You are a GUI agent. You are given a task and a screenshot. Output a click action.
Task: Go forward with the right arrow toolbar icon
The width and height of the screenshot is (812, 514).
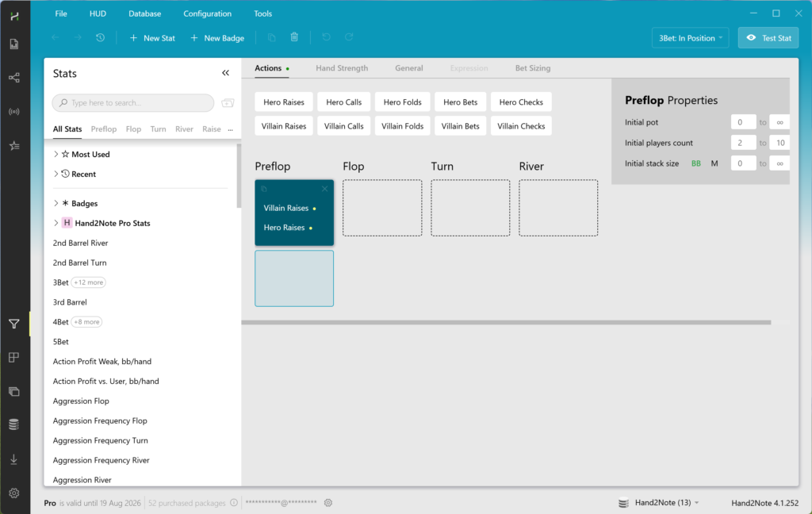pyautogui.click(x=78, y=37)
